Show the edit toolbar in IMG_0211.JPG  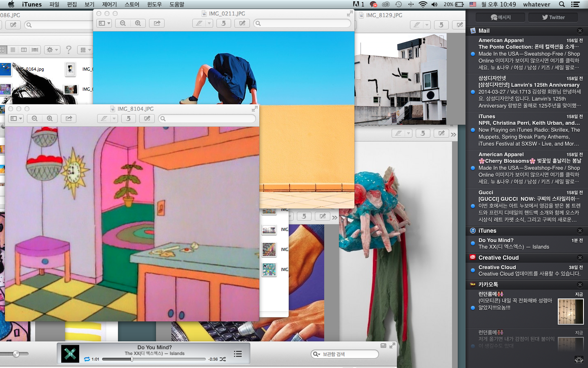pyautogui.click(x=242, y=23)
